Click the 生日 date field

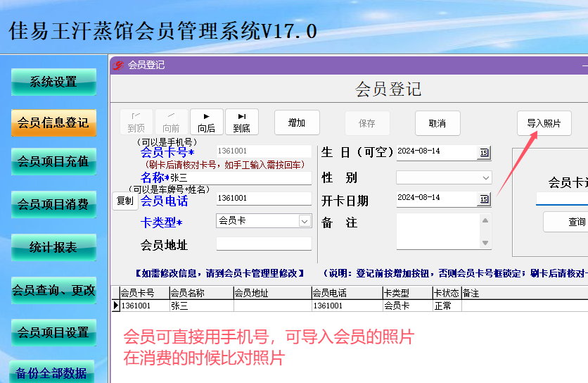(x=437, y=153)
